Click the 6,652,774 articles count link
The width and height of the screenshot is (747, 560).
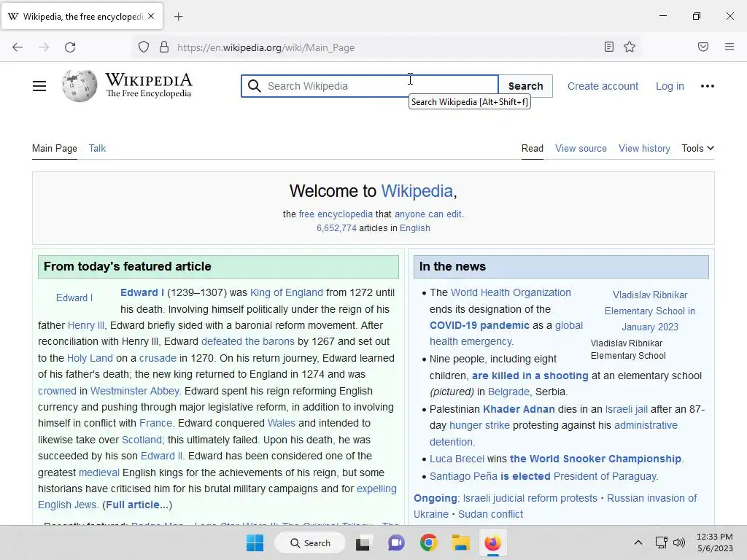336,228
